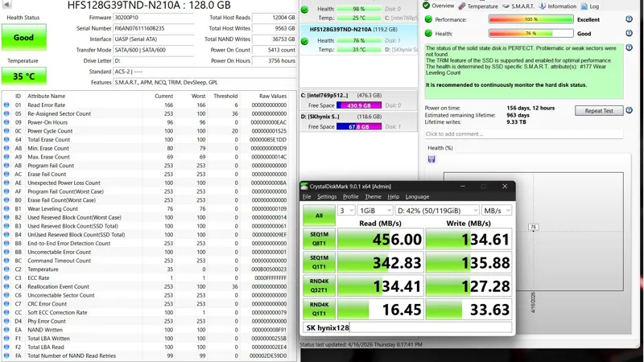
Task: Click the blue status icon for CRC Error Count
Action: (6, 304)
